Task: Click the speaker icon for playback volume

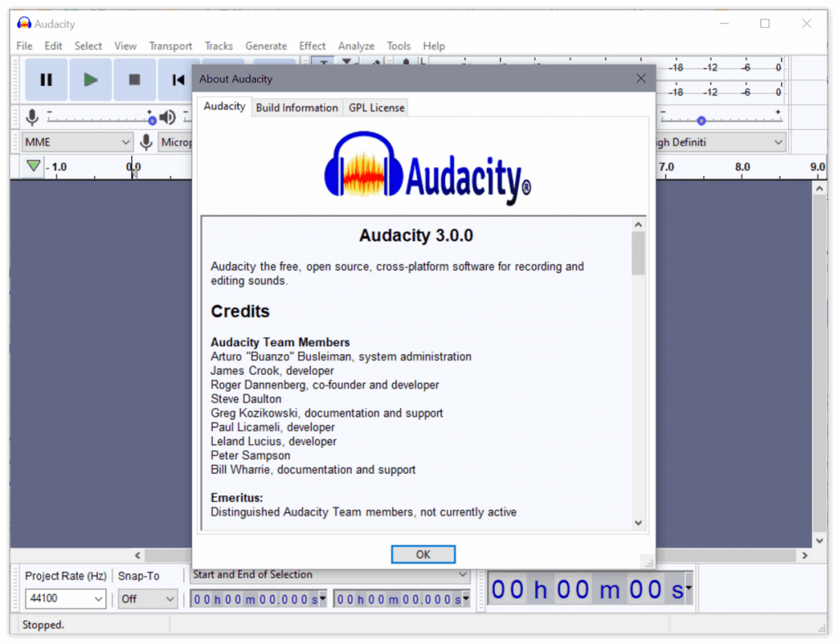Action: pyautogui.click(x=168, y=117)
